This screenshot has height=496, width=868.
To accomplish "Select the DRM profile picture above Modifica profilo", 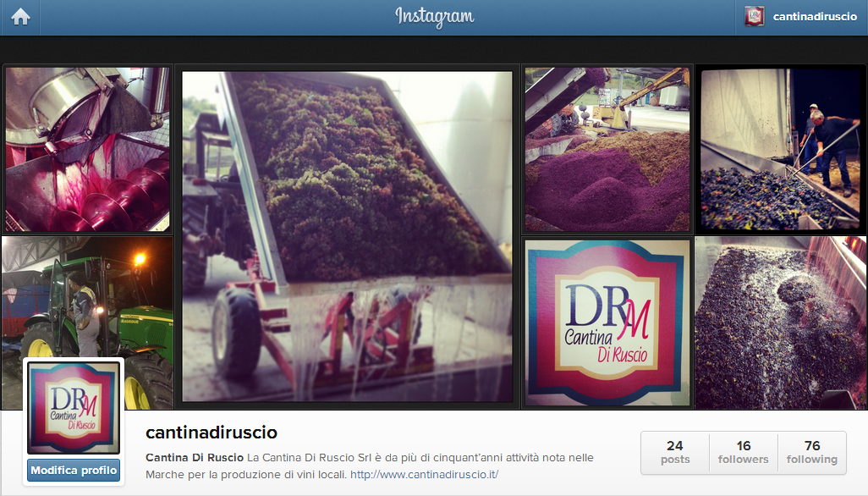I will click(x=74, y=407).
